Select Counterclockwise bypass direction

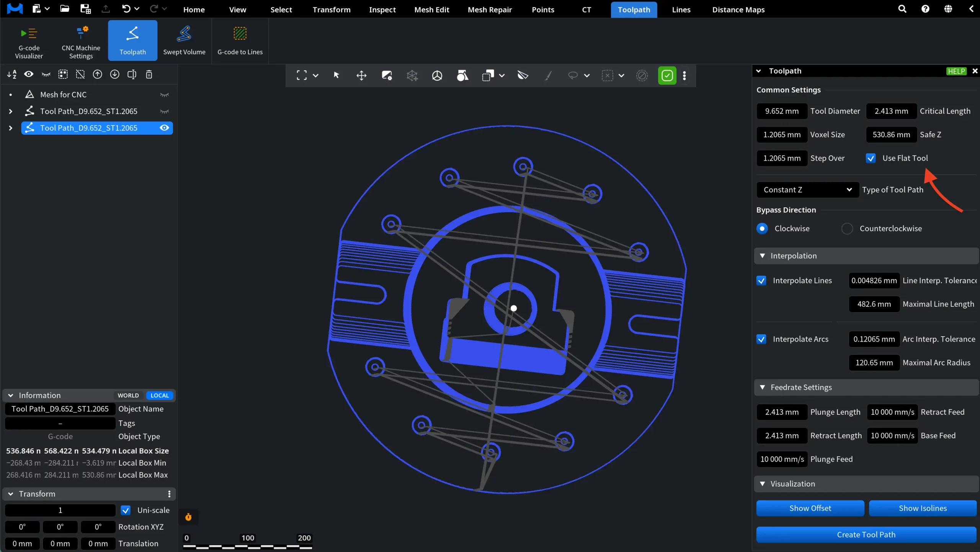[847, 228]
